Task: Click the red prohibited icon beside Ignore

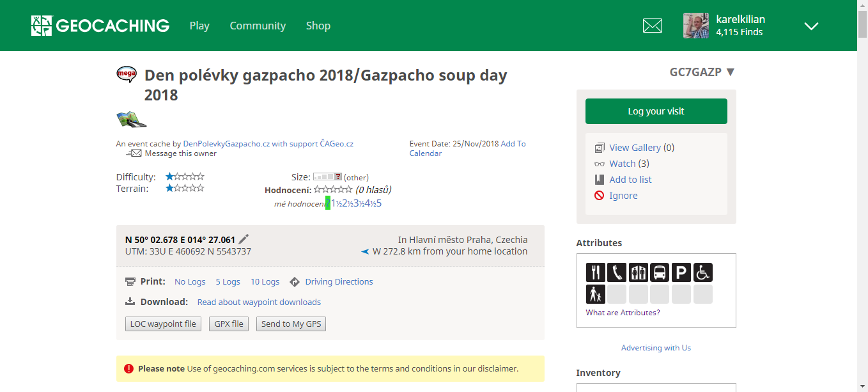Action: (x=599, y=196)
